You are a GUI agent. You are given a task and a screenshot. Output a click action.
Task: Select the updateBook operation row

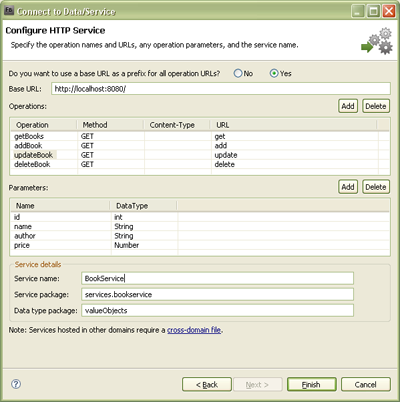pyautogui.click(x=200, y=155)
